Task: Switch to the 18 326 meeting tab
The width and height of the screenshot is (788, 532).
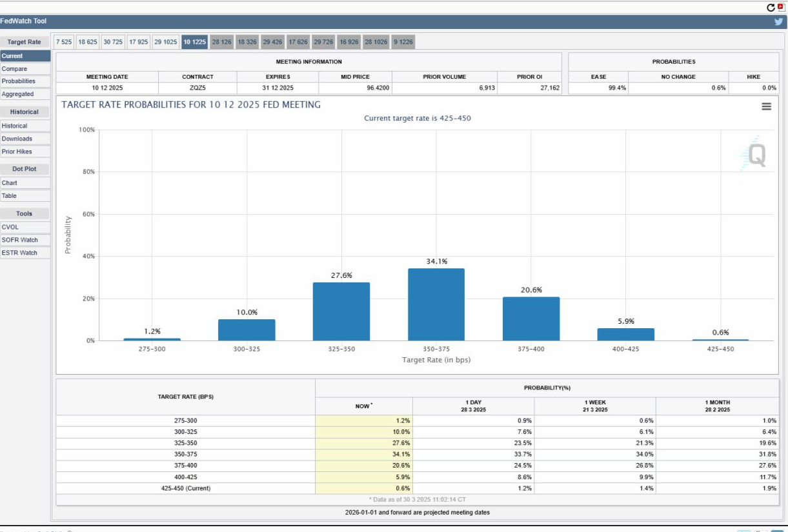Action: (x=247, y=42)
